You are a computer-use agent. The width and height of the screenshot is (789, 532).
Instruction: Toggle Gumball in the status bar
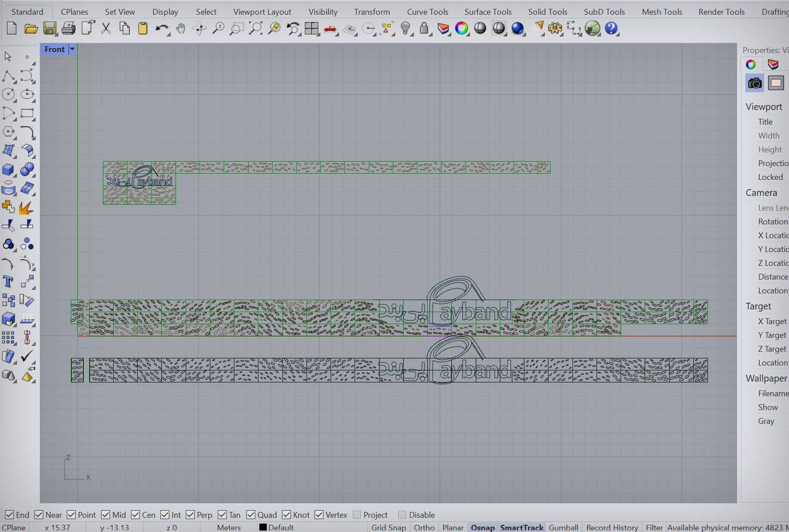563,528
